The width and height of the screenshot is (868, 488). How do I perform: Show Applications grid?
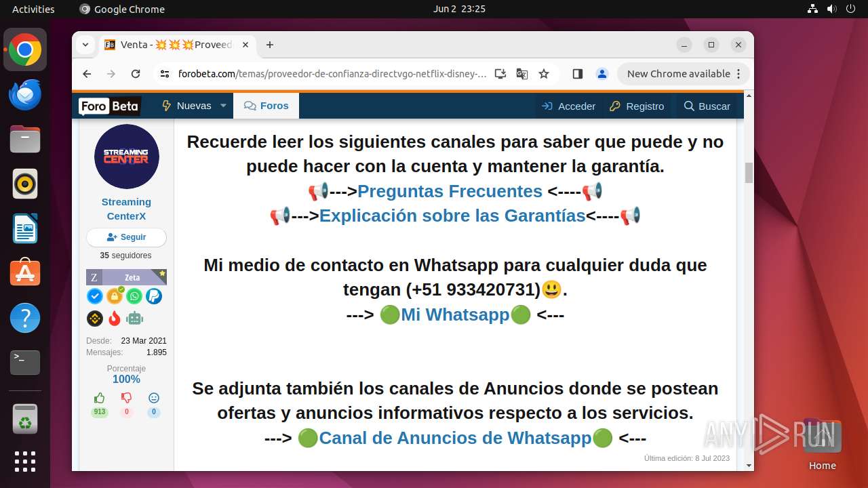(x=25, y=462)
